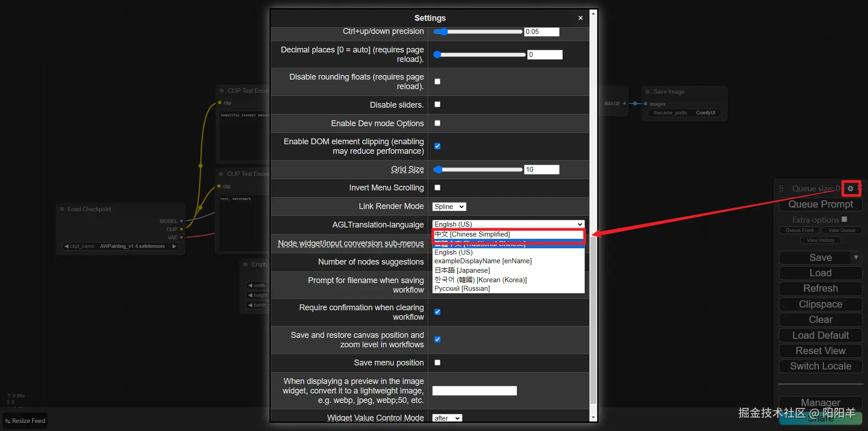Click the Clear button

tap(821, 320)
